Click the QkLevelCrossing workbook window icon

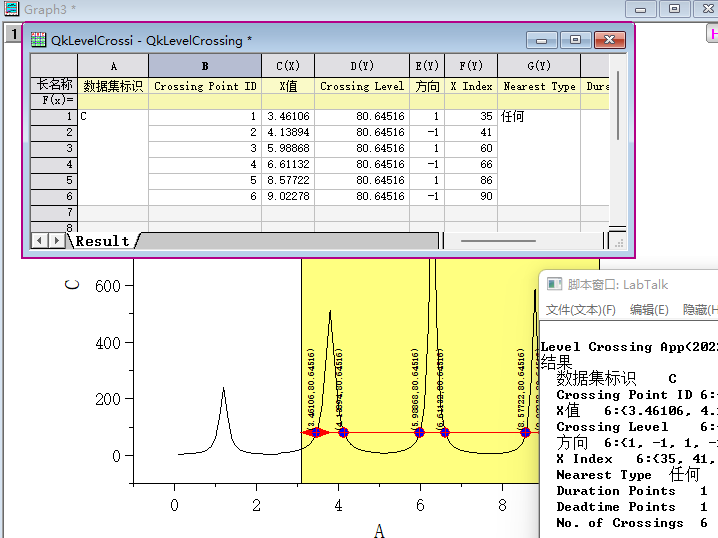click(39, 40)
